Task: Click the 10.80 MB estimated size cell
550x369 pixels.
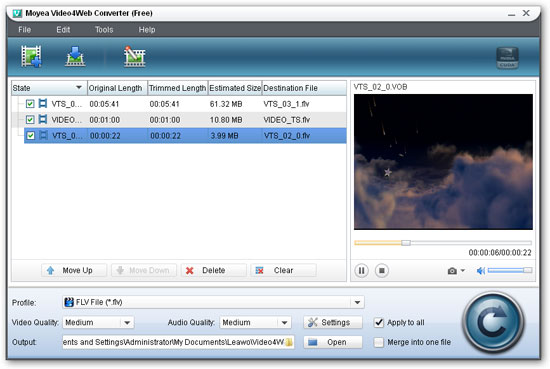Action: pyautogui.click(x=226, y=120)
